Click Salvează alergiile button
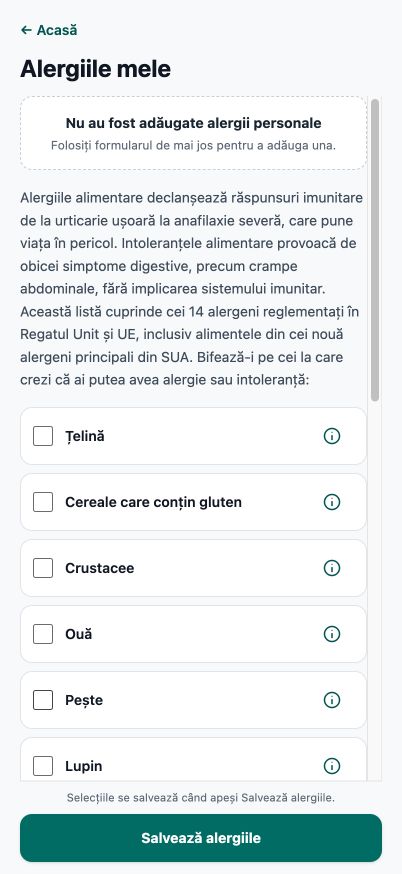The height and width of the screenshot is (874, 402). click(x=201, y=838)
